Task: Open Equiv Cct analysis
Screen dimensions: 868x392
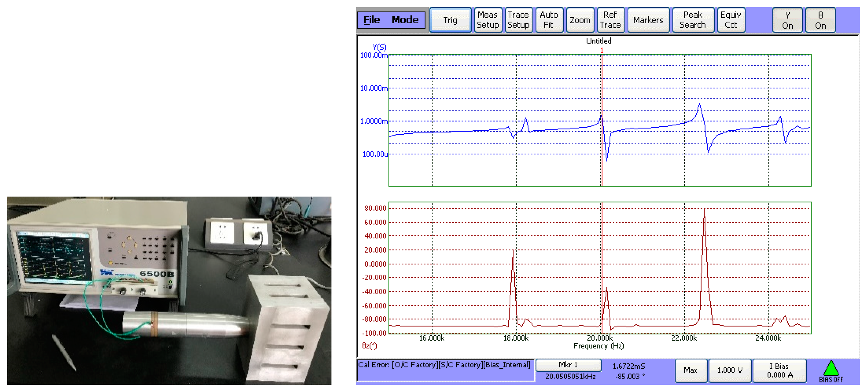Action: click(x=731, y=20)
